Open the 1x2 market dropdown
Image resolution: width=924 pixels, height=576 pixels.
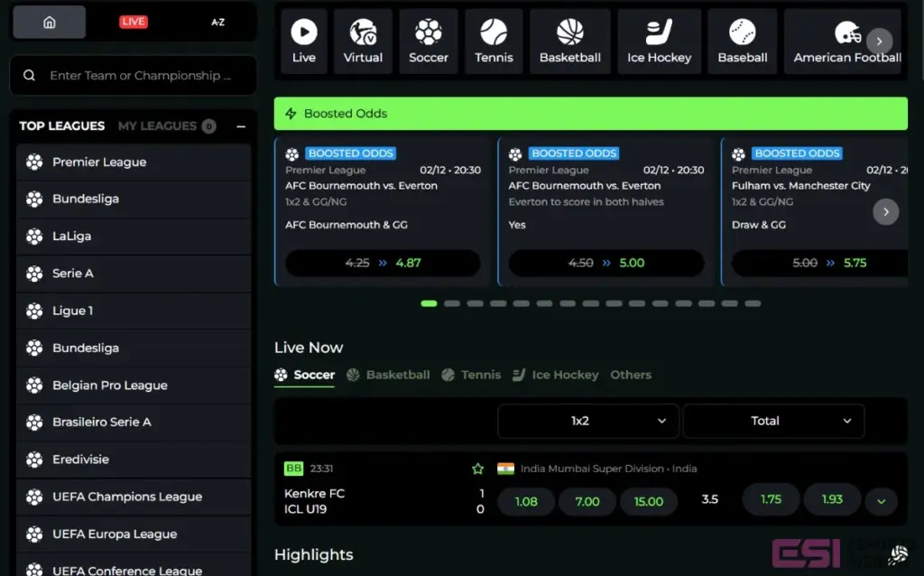click(x=588, y=421)
